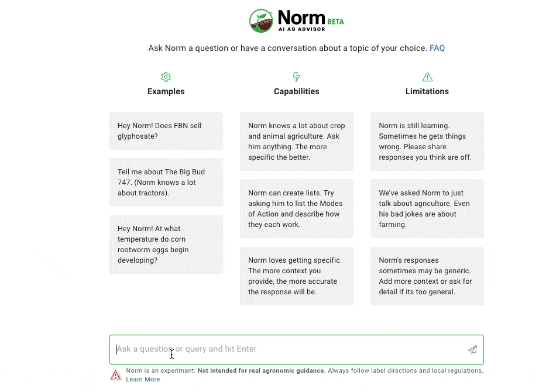The image size is (539, 392).
Task: Click the Capabilities lightning bolt icon
Action: pos(296,77)
